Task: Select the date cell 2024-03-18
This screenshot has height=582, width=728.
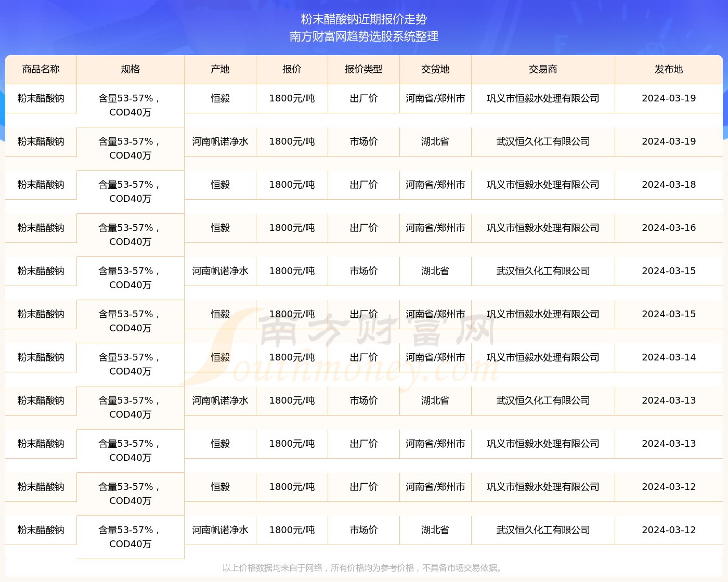Action: click(669, 185)
